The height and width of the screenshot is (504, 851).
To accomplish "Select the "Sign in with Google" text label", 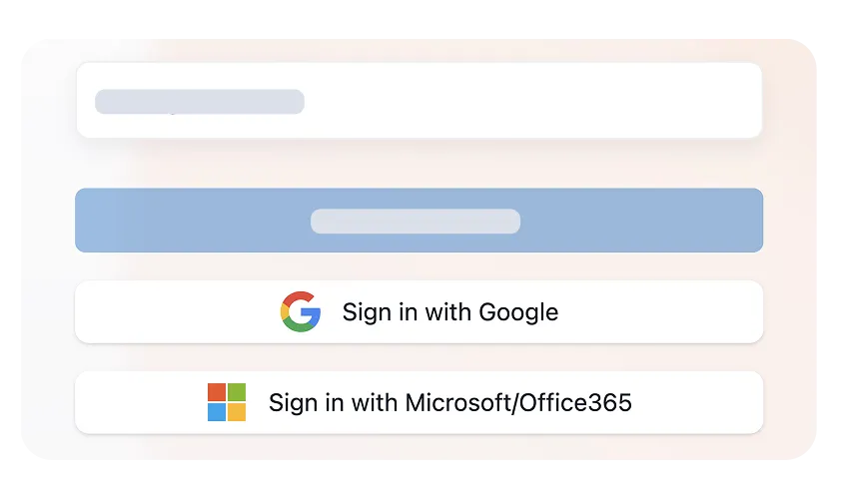I will coord(450,312).
